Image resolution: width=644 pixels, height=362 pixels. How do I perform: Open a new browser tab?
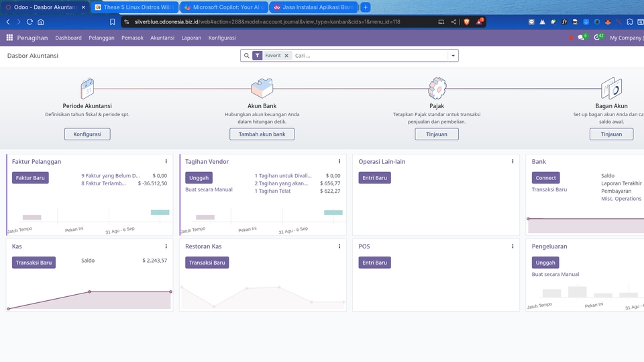(x=366, y=7)
